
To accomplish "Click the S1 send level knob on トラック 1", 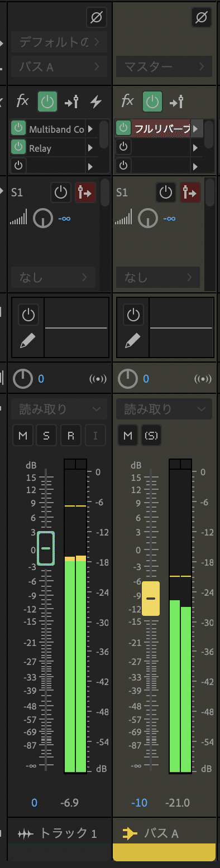I will click(42, 219).
